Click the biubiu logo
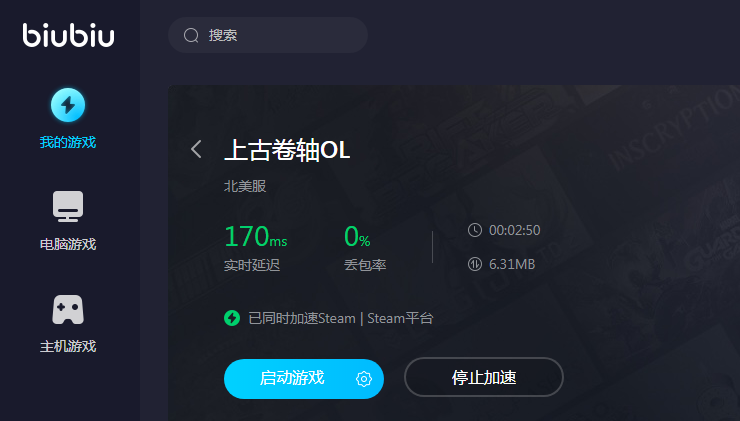The image size is (740, 421). click(68, 35)
